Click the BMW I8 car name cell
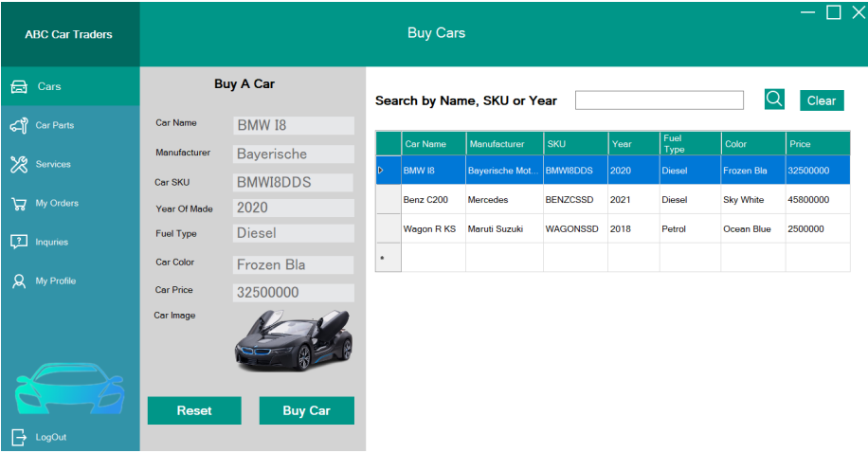Screen dimensions: 868x453 tap(433, 170)
